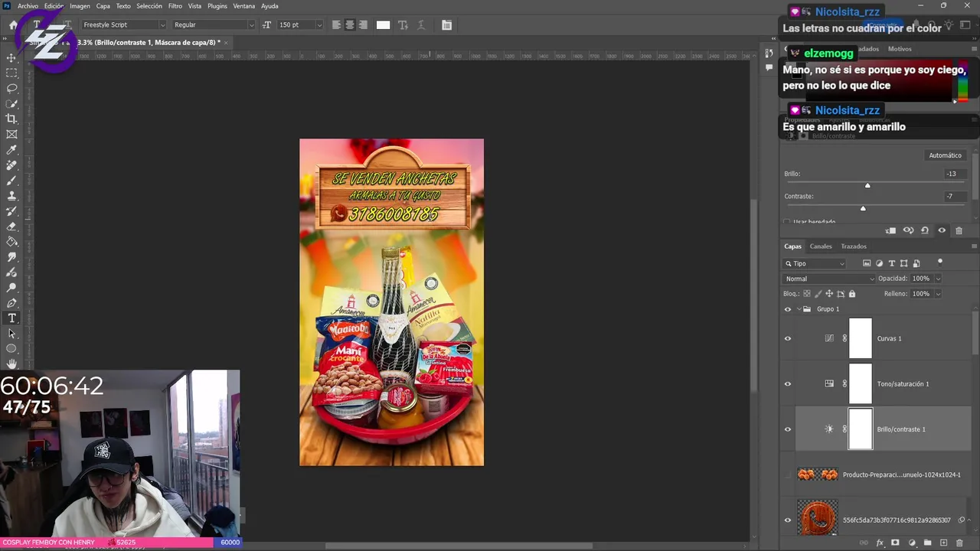Select the Spot Healing Brush tool
Viewport: 980px width, 551px height.
11,165
